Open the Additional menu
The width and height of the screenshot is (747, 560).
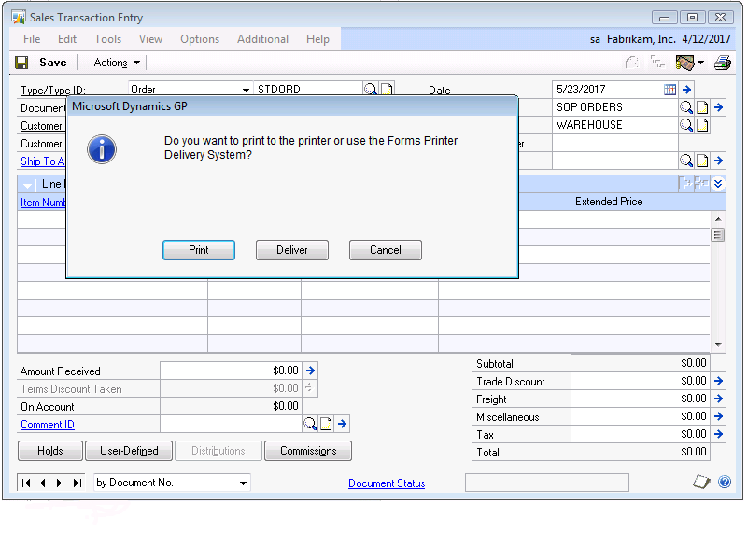[262, 39]
